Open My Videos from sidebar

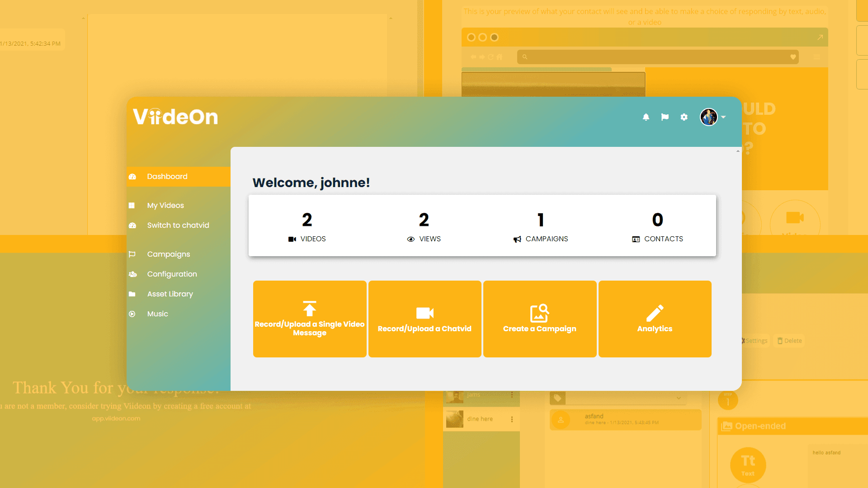165,206
